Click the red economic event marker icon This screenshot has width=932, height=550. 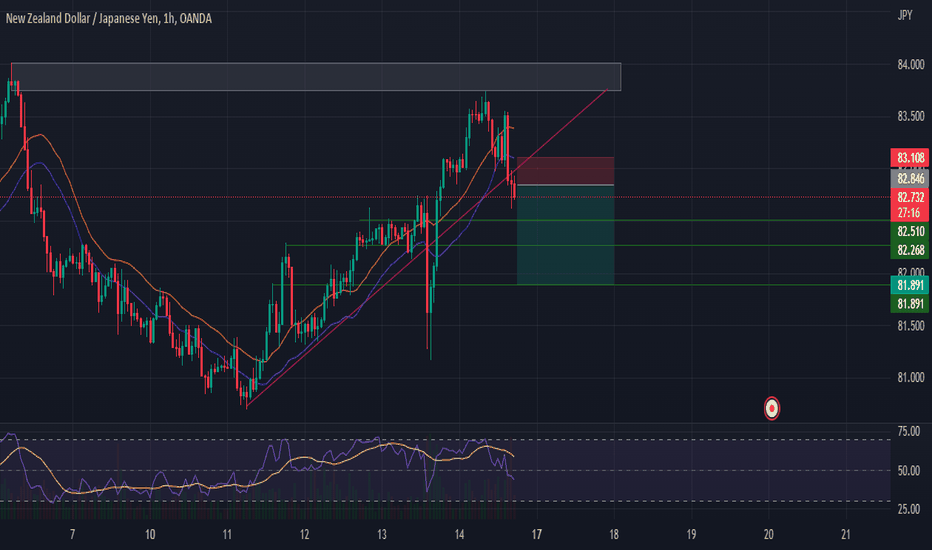point(772,408)
